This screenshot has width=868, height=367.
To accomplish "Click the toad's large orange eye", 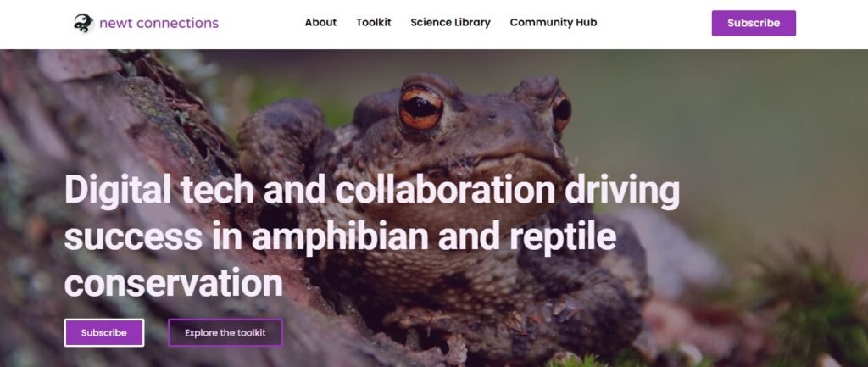I will (x=420, y=107).
